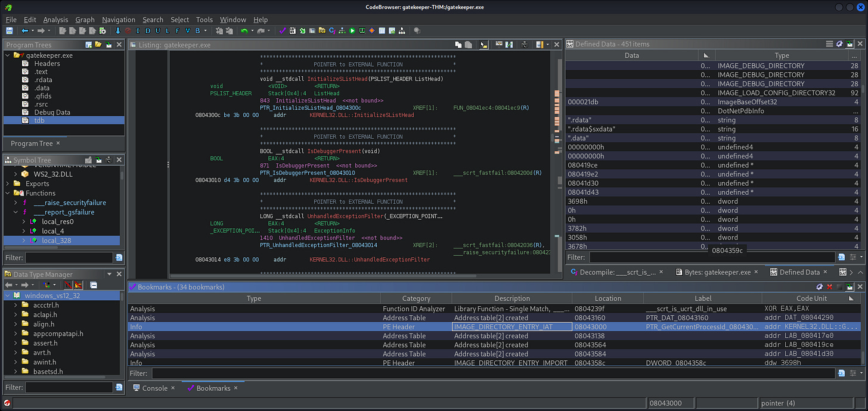Toggle mouse hover mode in Listing header
868x411 pixels.
[x=484, y=45]
